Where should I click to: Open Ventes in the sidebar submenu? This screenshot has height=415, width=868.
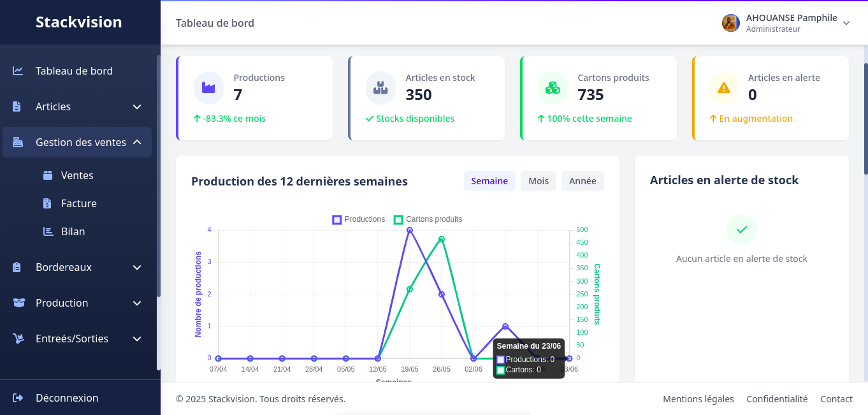click(77, 175)
